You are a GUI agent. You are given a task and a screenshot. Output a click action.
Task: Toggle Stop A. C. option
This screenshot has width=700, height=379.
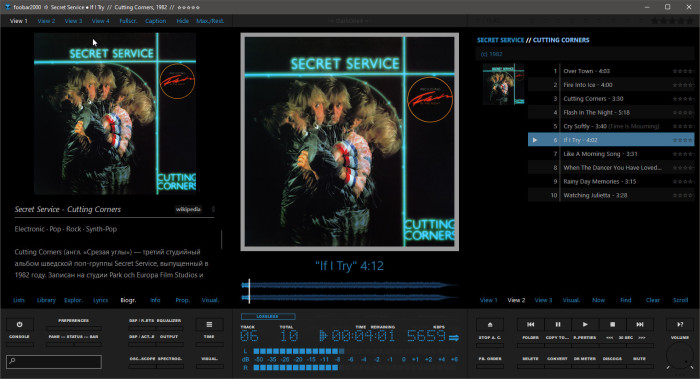tap(490, 337)
